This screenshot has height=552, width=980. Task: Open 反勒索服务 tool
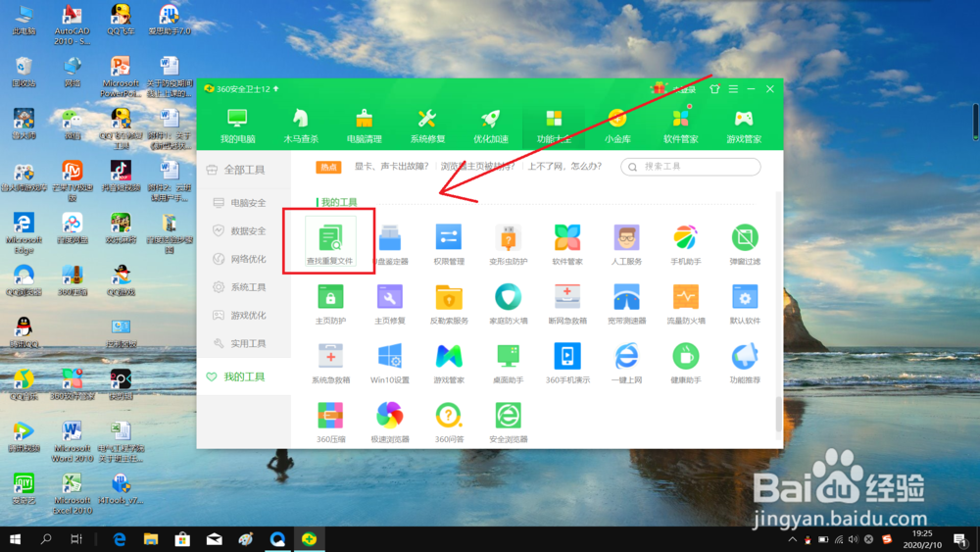(449, 303)
